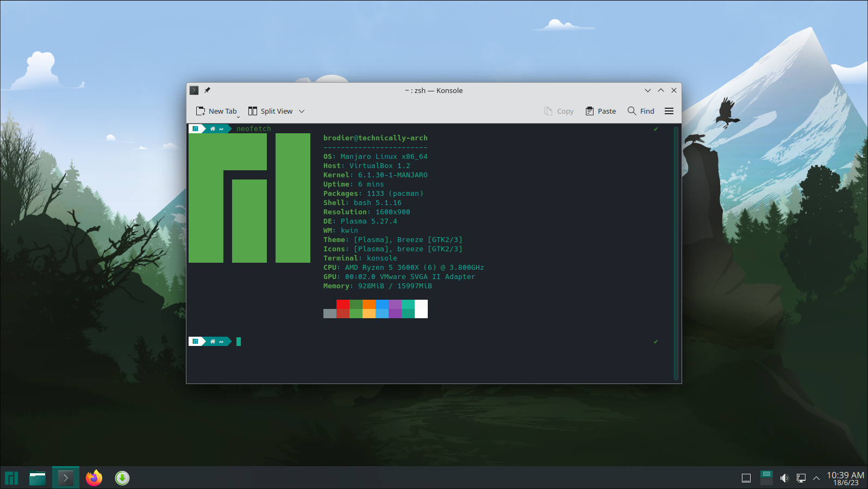868x489 pixels.
Task: Open the Dolphin file manager in taskbar
Action: tap(38, 478)
